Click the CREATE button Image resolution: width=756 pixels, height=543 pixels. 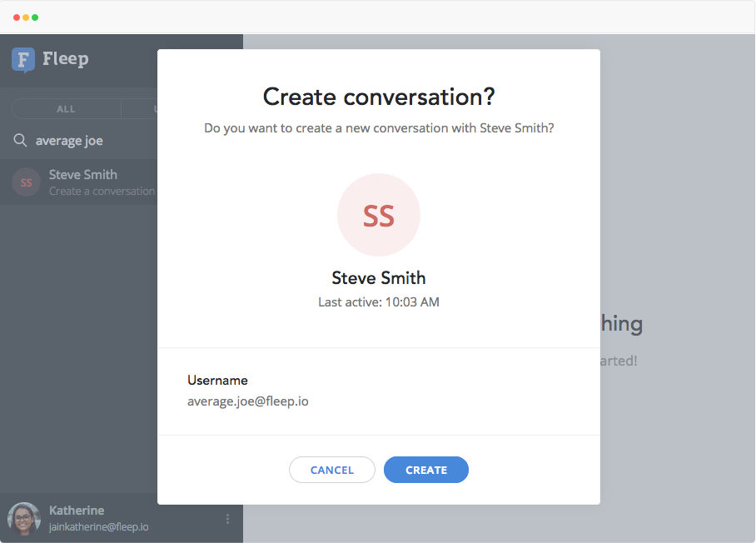425,470
